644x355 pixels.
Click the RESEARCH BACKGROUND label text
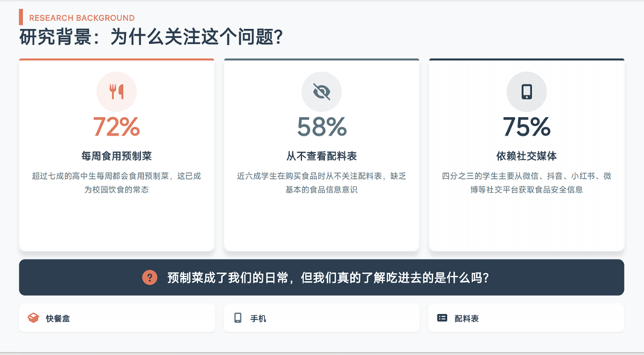pyautogui.click(x=82, y=18)
